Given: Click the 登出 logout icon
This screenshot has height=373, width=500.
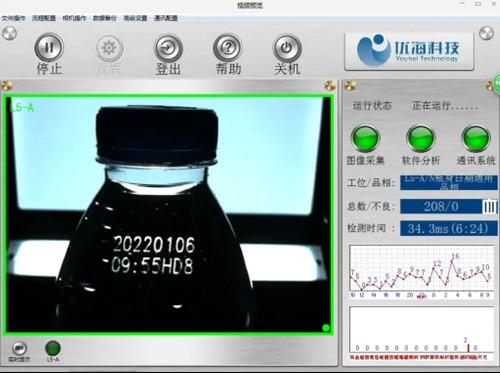Looking at the screenshot, I should pyautogui.click(x=168, y=48).
